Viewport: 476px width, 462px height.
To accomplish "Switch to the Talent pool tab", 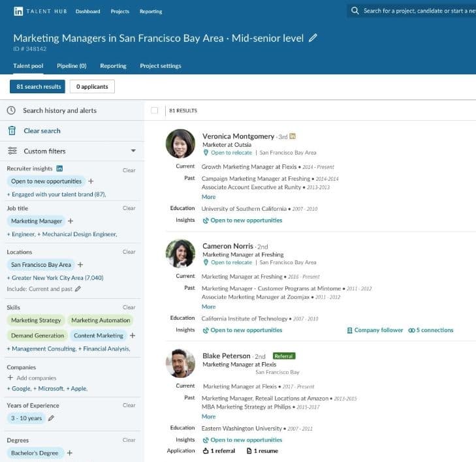I will [x=28, y=66].
